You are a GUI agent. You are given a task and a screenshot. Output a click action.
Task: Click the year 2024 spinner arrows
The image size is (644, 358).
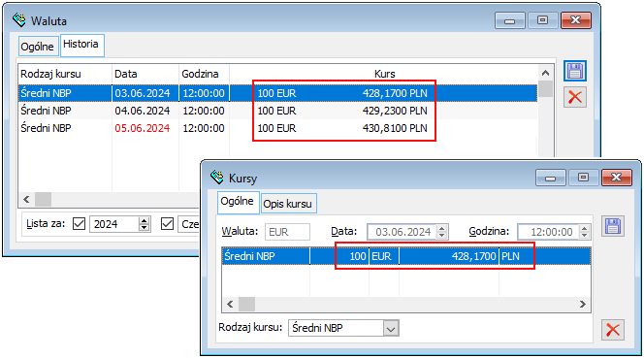pyautogui.click(x=144, y=224)
